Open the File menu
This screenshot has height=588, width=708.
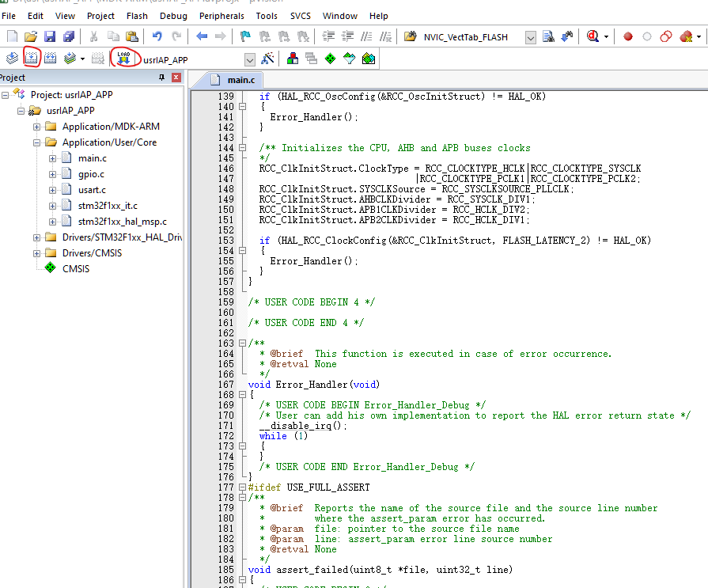point(9,16)
